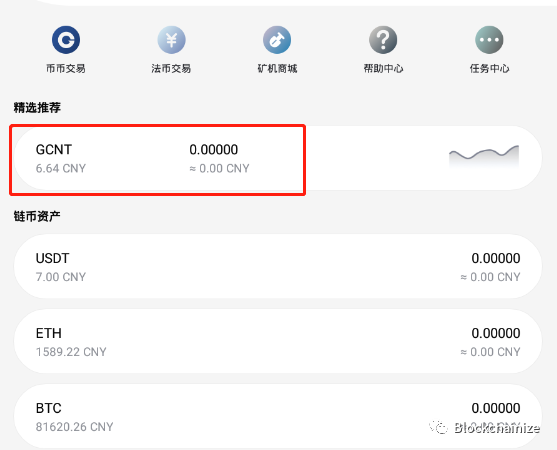The width and height of the screenshot is (557, 450).
Task: Open the GCNT recommended asset card
Action: pyautogui.click(x=278, y=158)
